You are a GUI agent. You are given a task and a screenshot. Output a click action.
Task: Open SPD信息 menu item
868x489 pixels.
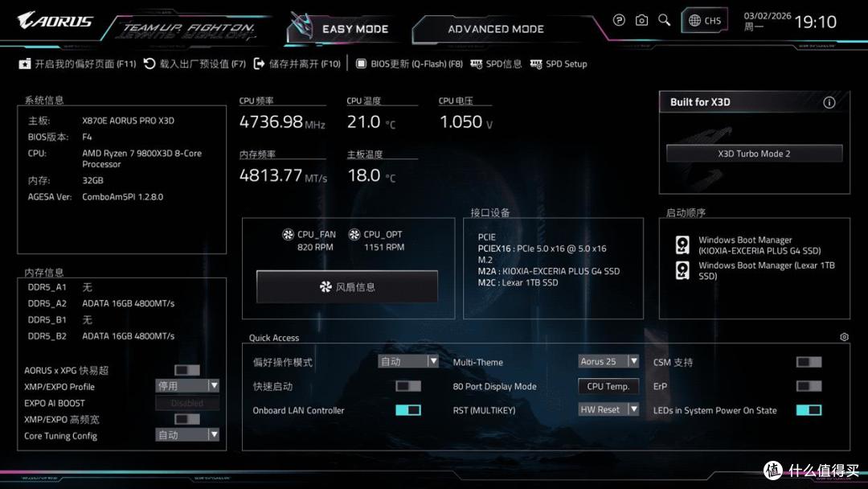coord(496,64)
